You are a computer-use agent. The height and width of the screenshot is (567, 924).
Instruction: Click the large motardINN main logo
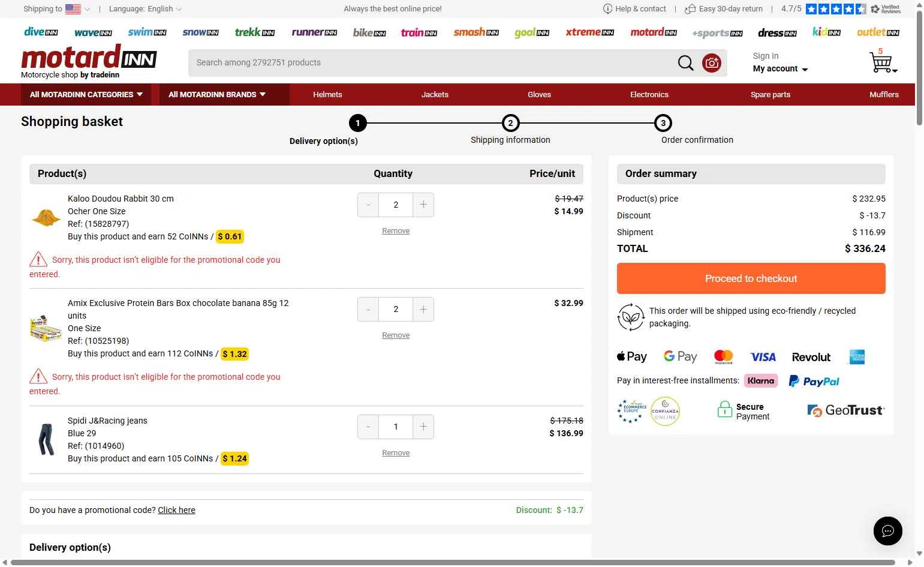(x=89, y=58)
